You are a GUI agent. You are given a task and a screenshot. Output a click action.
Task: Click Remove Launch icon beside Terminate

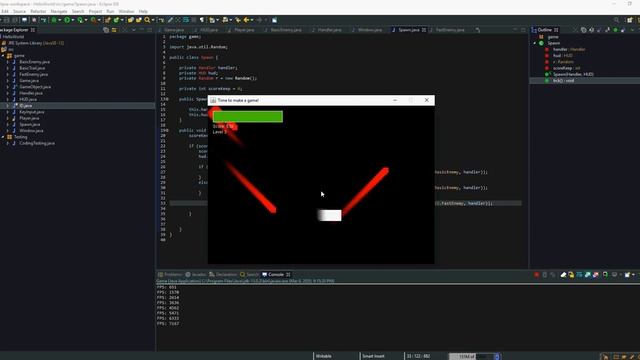tap(544, 275)
